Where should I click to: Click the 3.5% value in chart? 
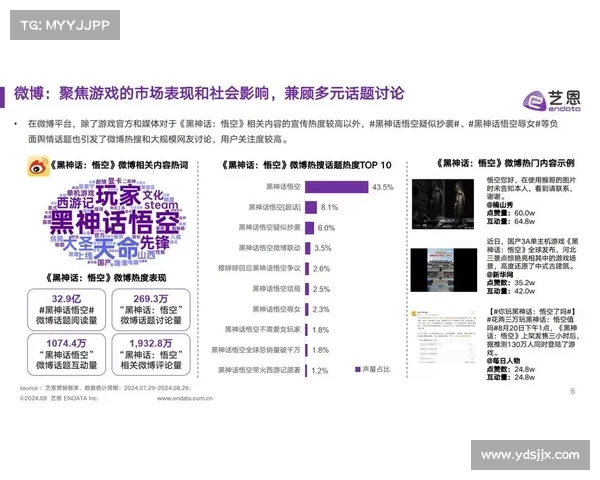click(323, 248)
